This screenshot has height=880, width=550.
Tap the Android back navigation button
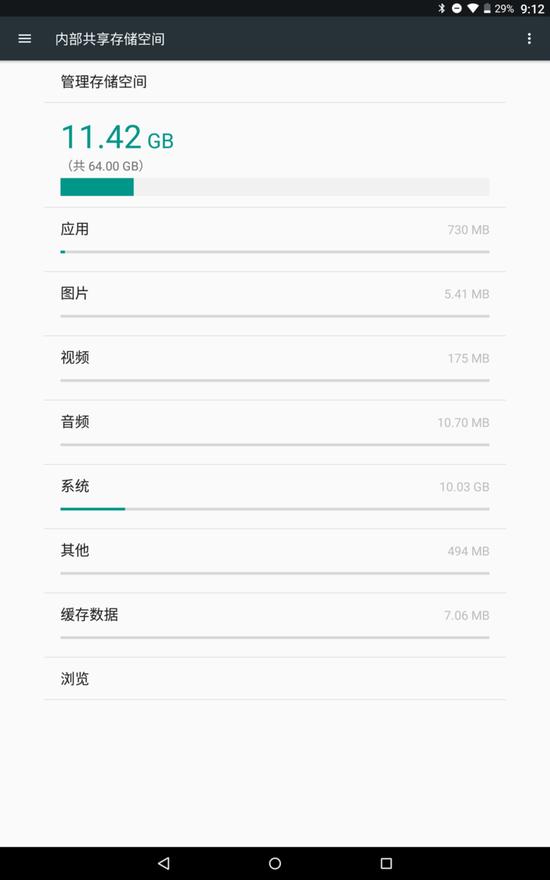164,863
